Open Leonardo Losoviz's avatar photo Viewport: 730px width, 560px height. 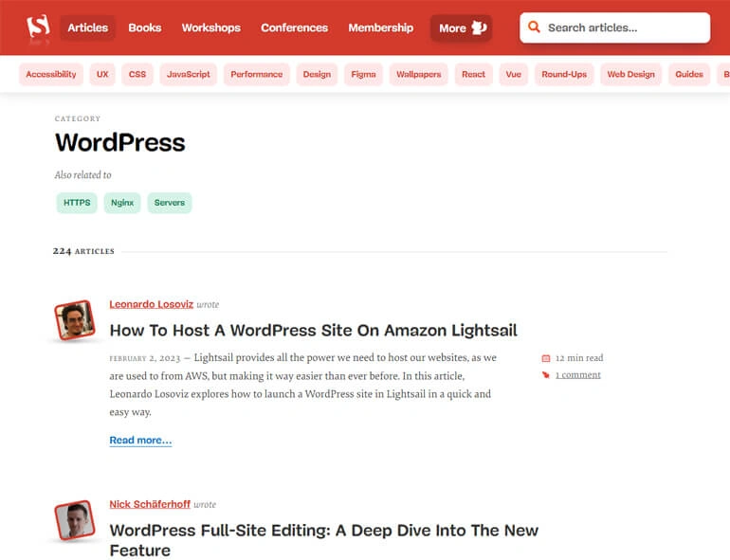pos(74,320)
